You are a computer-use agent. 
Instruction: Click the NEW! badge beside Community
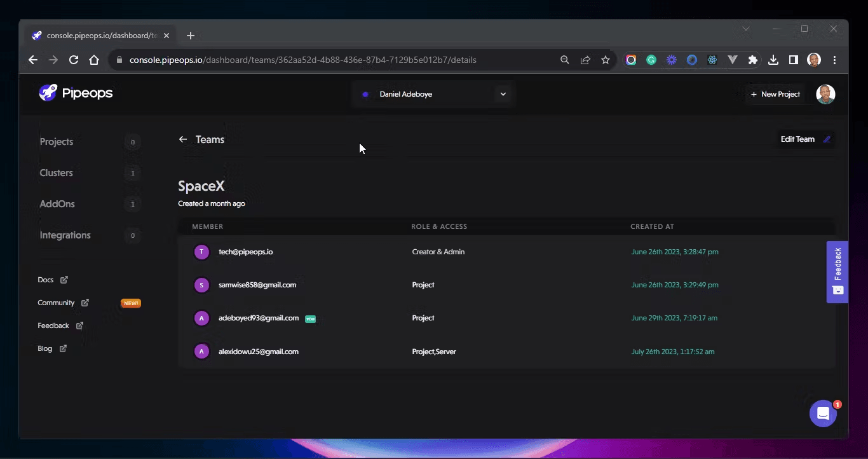pyautogui.click(x=131, y=303)
